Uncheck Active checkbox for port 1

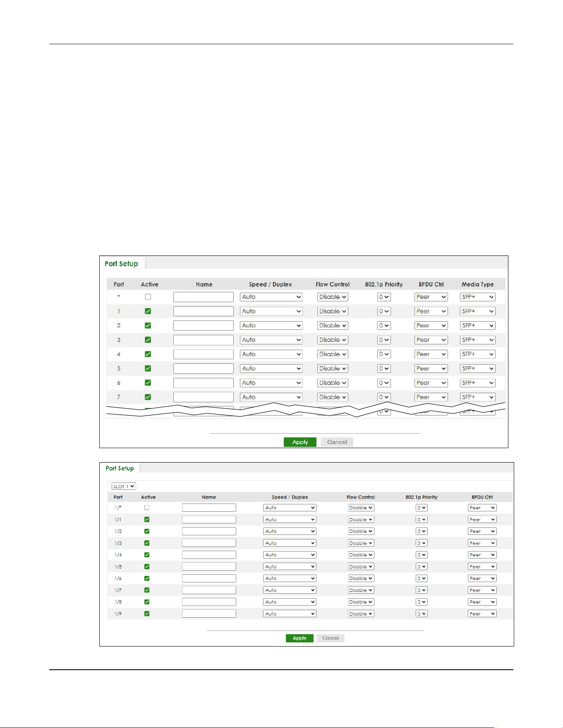(148, 311)
